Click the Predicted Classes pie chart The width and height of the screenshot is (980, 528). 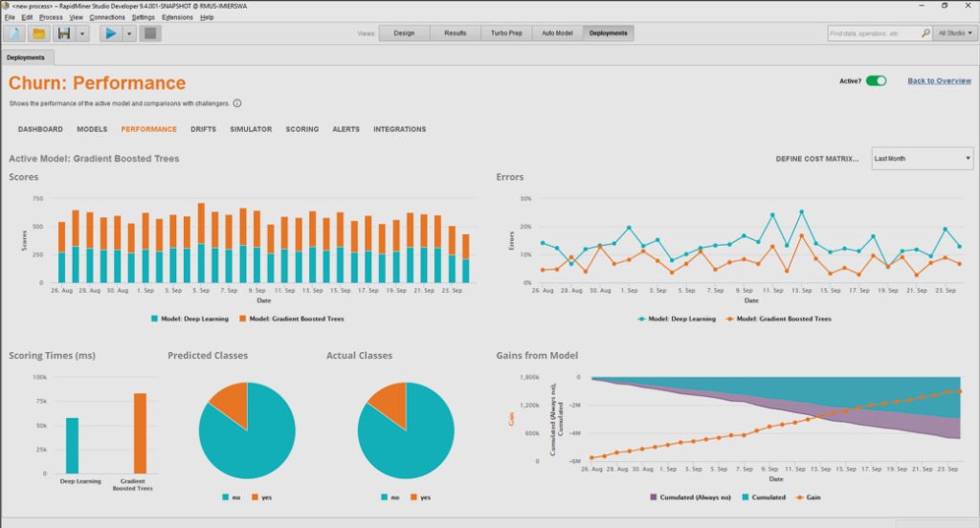[247, 430]
